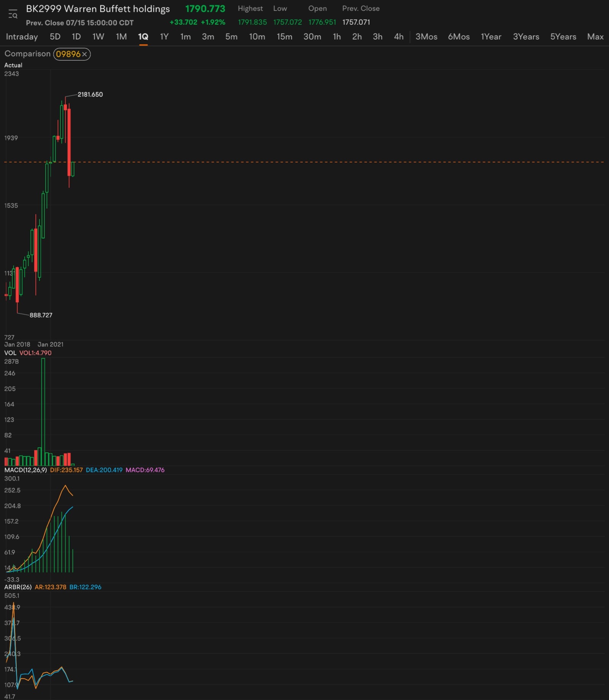Choose the 1h hourly interval
Viewport: 609px width, 700px height.
click(336, 37)
